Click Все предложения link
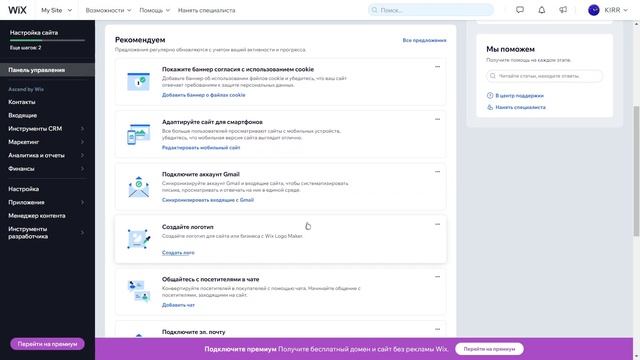Screen dimensions: 640x360 point(424,40)
